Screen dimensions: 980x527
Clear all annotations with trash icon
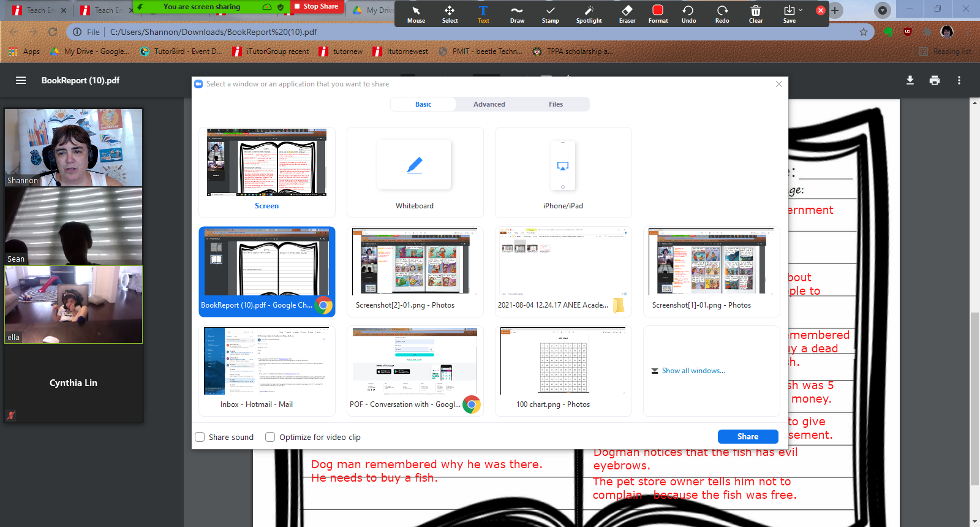pos(756,14)
